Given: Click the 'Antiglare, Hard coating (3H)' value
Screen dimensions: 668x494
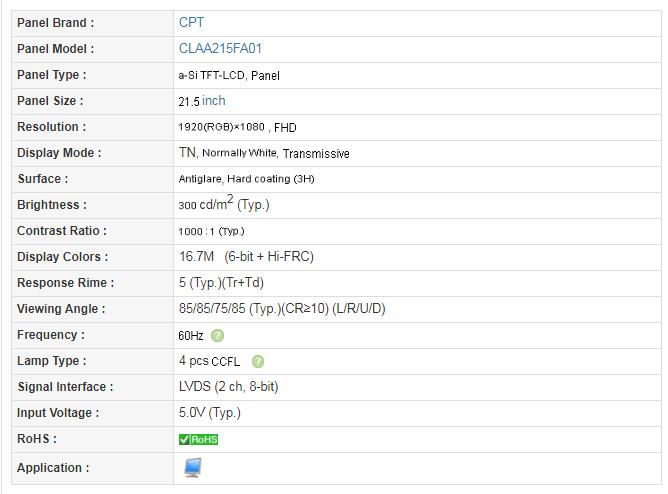Looking at the screenshot, I should (x=246, y=179).
